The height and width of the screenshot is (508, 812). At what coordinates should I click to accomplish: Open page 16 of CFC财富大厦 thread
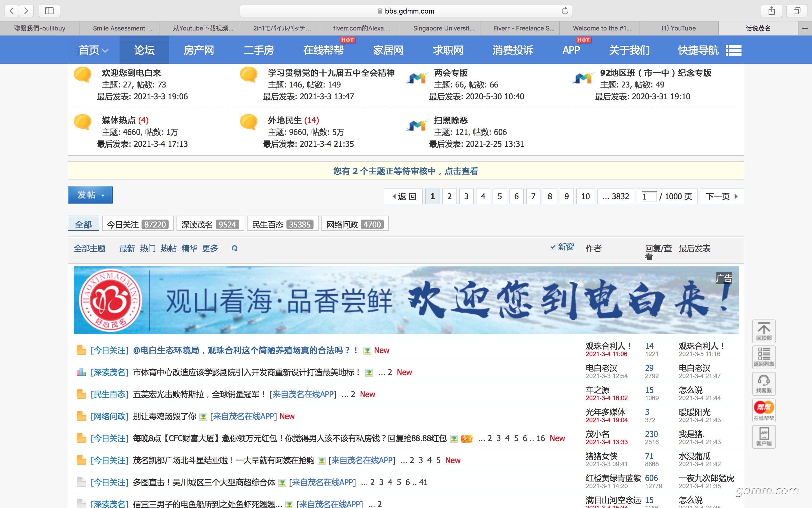[540, 438]
